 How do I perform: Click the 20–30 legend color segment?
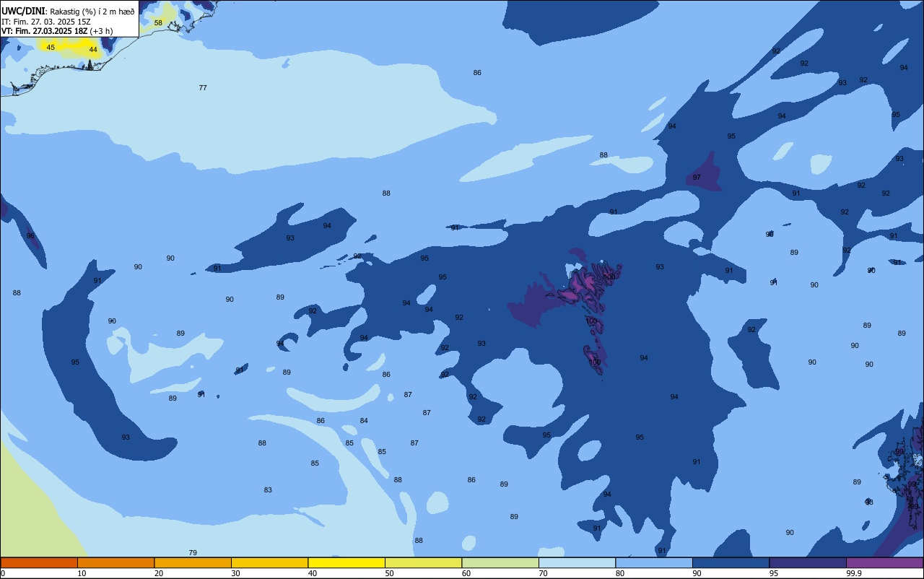(x=193, y=562)
